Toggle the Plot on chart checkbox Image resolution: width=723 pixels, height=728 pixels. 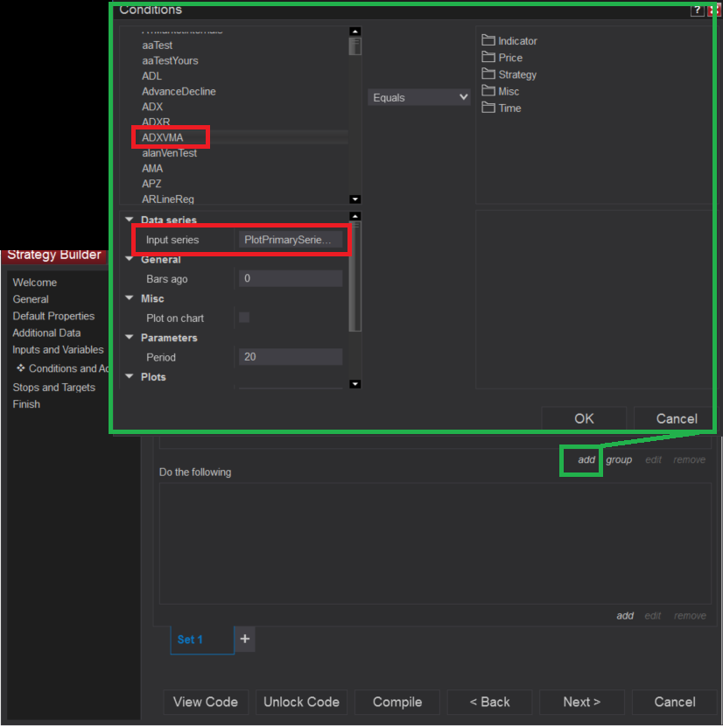pyautogui.click(x=244, y=317)
